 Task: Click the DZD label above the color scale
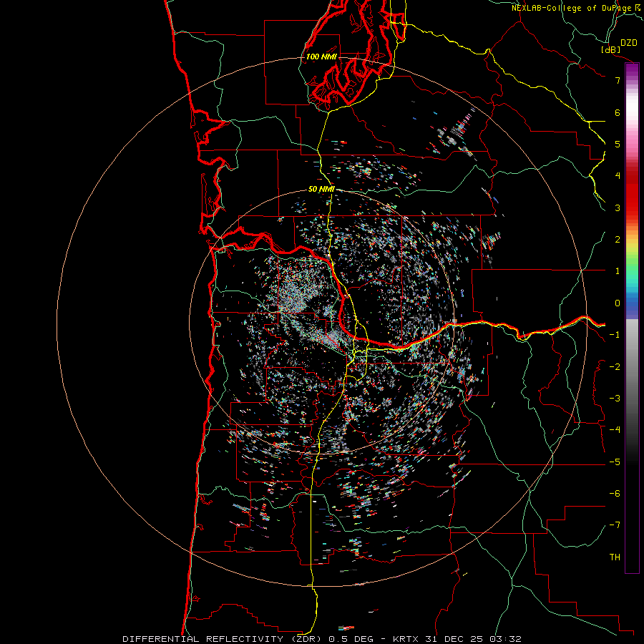(629, 43)
